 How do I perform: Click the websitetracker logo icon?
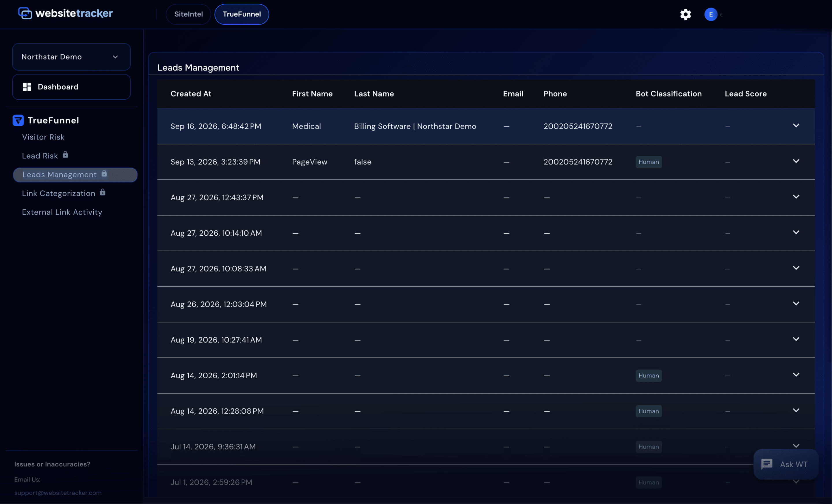point(25,14)
